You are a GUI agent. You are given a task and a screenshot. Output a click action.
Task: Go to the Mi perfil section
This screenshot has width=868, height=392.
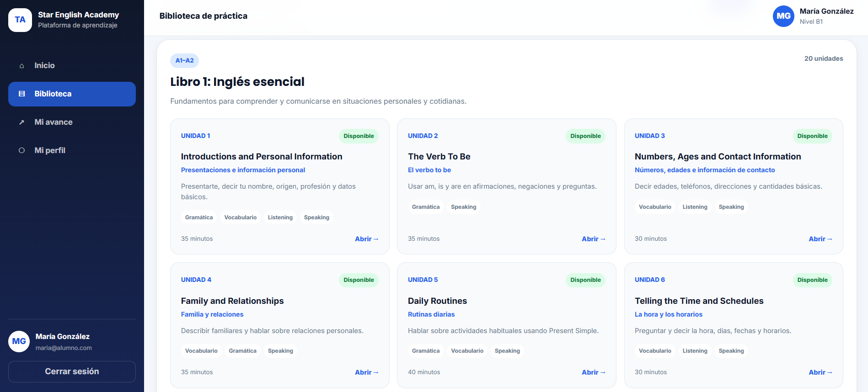[72, 151]
